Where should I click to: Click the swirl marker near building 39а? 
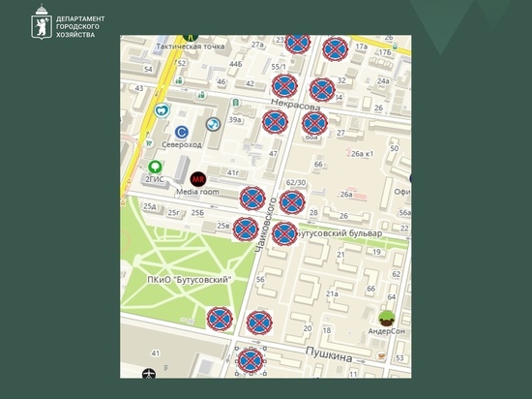(x=213, y=124)
